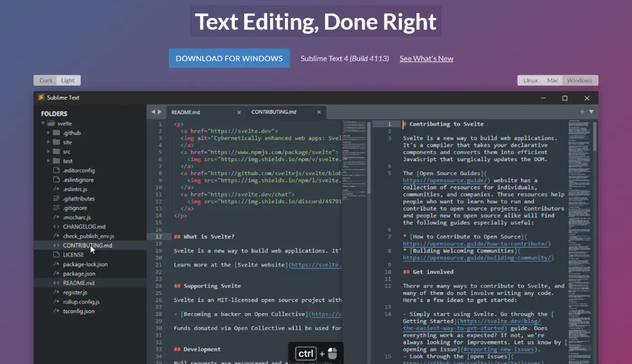Viewport: 632px width, 364px height.
Task: Click the #reporting-new-issues link in the editor
Action: pos(498,349)
